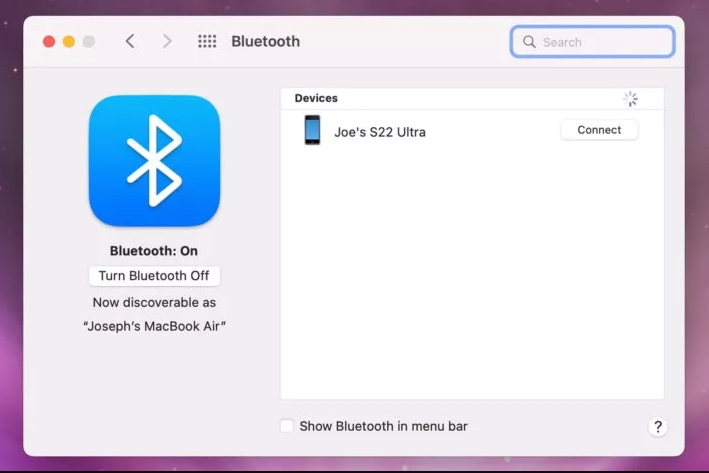Enable Show Bluetooth in menu bar checkbox
The width and height of the screenshot is (709, 473).
tap(287, 426)
